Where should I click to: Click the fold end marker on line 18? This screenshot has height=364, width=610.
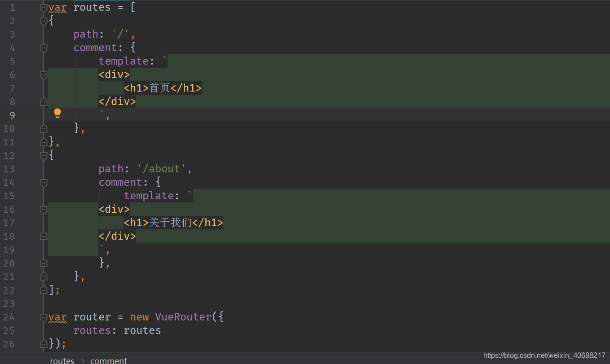point(44,237)
